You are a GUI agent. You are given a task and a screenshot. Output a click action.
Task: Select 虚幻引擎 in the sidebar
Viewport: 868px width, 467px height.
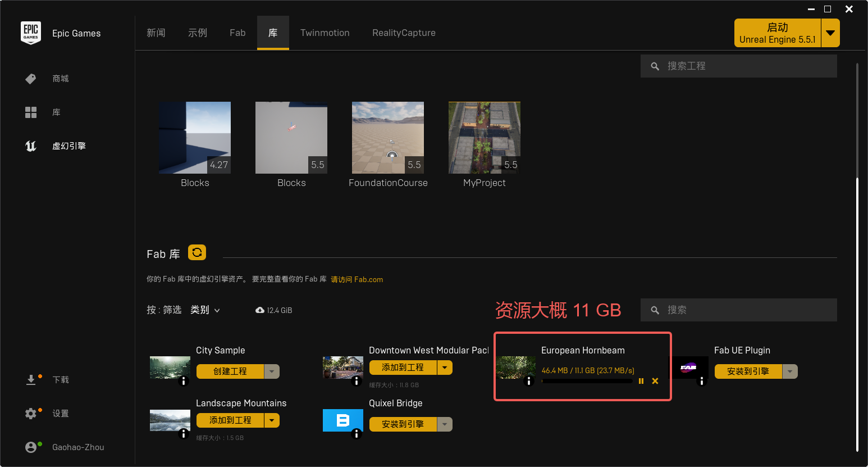[69, 146]
